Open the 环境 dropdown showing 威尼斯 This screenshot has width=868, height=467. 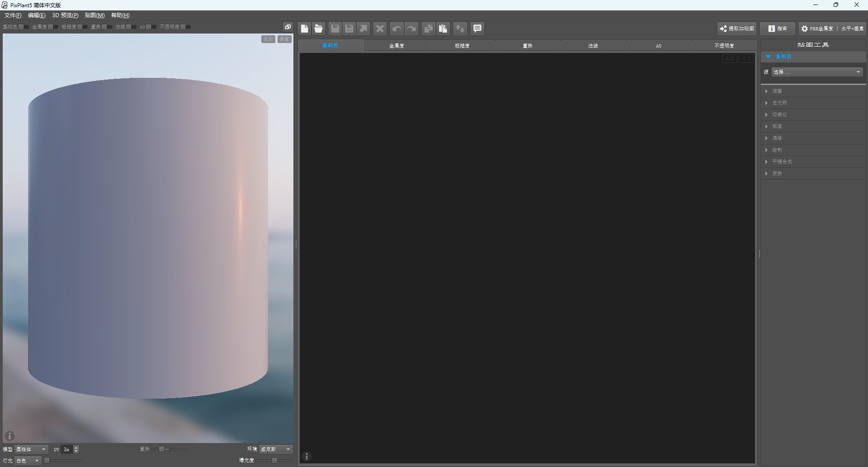276,449
